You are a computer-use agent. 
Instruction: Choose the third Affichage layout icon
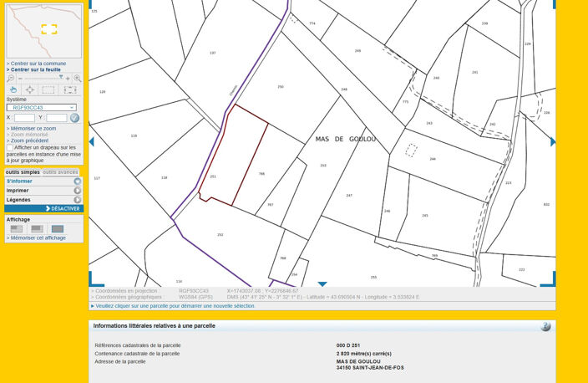pyautogui.click(x=58, y=228)
